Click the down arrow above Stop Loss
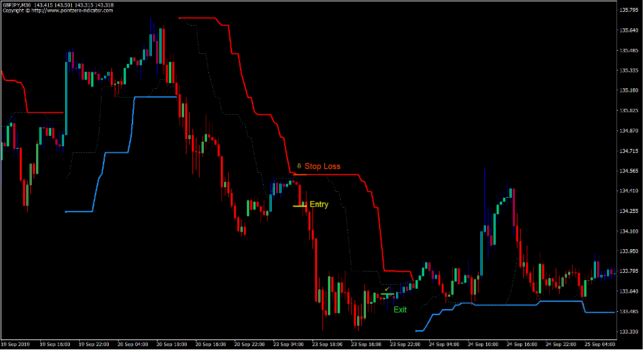This screenshot has width=644, height=350. click(x=299, y=166)
